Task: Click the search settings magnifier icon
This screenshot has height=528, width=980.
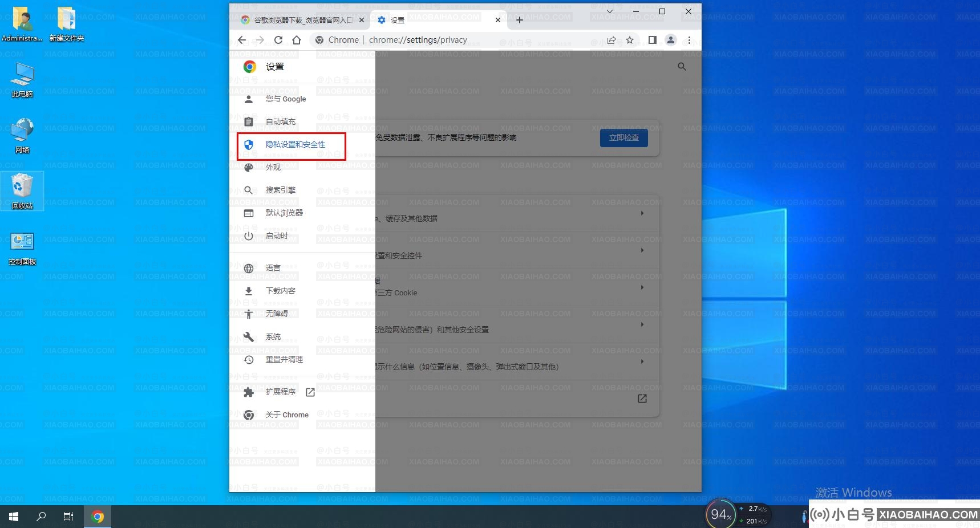Action: coord(682,67)
